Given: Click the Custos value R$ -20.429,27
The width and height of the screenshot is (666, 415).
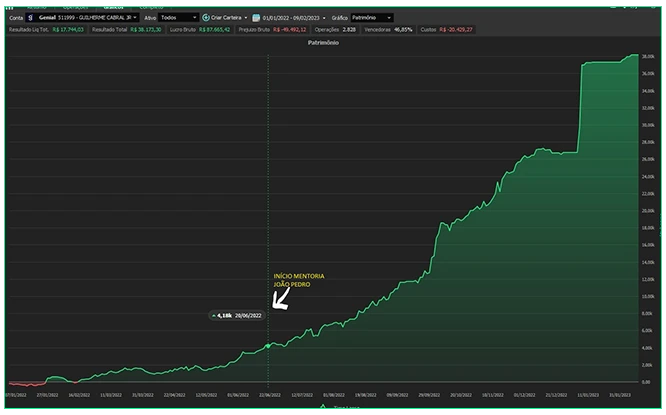Looking at the screenshot, I should coord(456,30).
